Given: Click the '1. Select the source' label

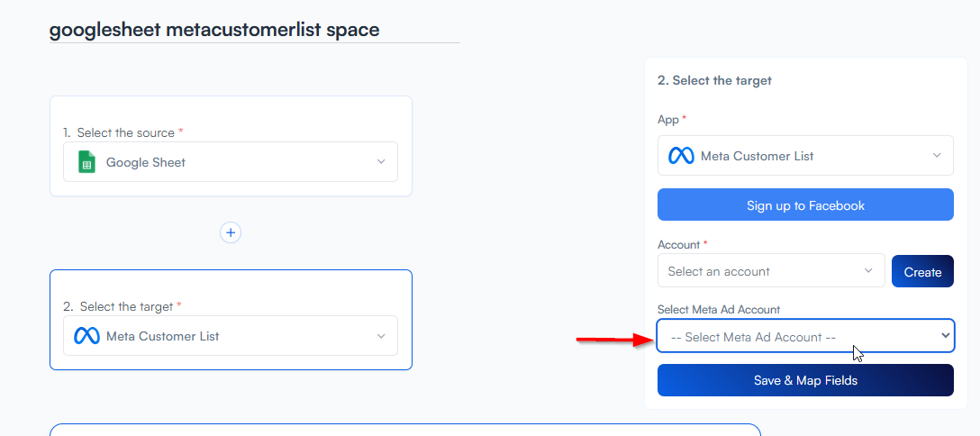Looking at the screenshot, I should pyautogui.click(x=122, y=132).
